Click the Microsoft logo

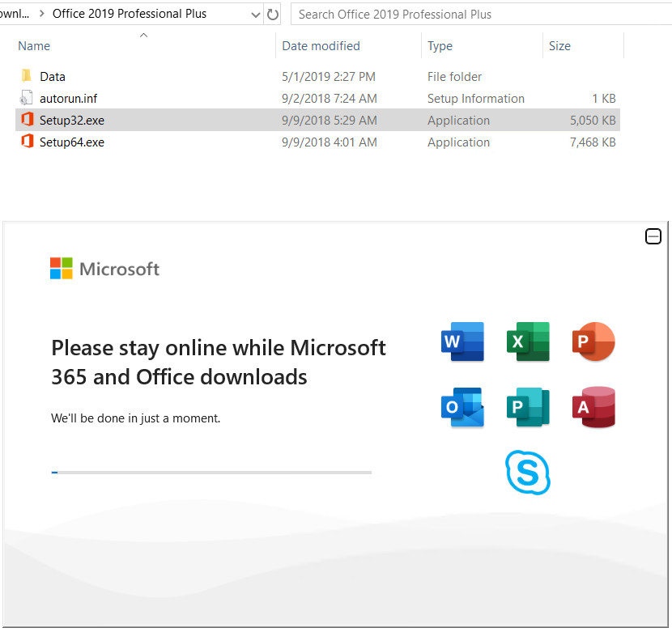(104, 269)
